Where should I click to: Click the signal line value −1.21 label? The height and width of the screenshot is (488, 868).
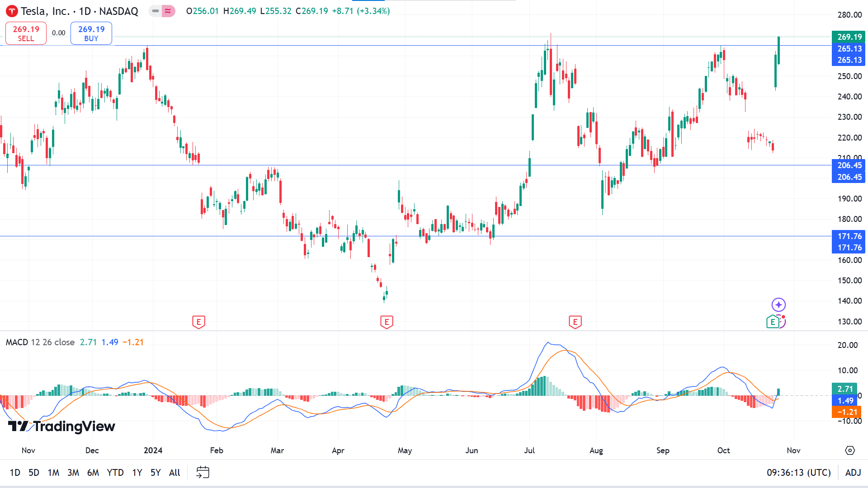[x=846, y=412]
